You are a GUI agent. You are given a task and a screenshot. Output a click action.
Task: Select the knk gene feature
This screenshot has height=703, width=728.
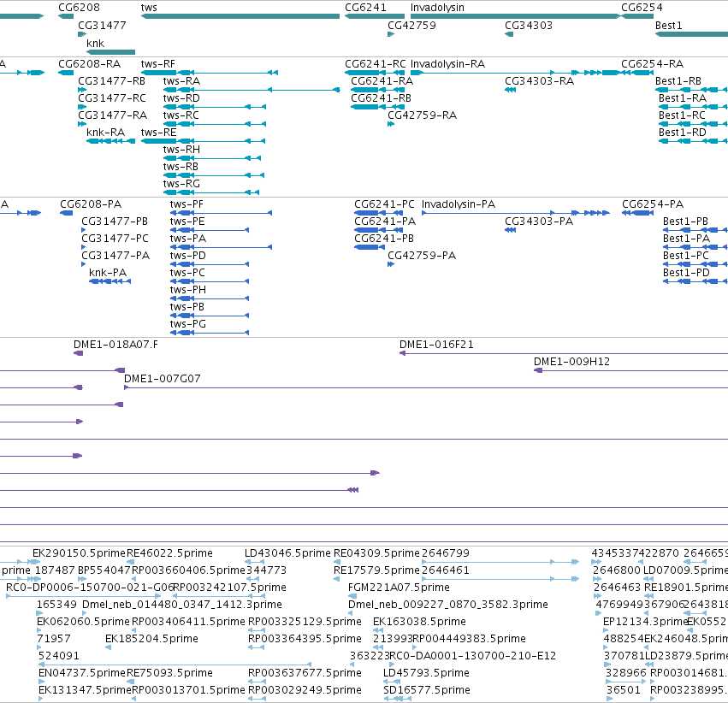(110, 52)
